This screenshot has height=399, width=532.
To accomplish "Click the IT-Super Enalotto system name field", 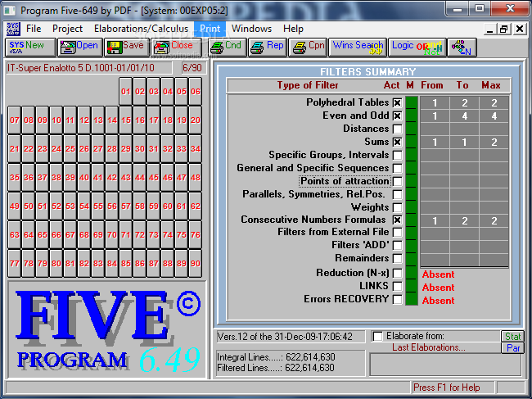I will click(89, 68).
